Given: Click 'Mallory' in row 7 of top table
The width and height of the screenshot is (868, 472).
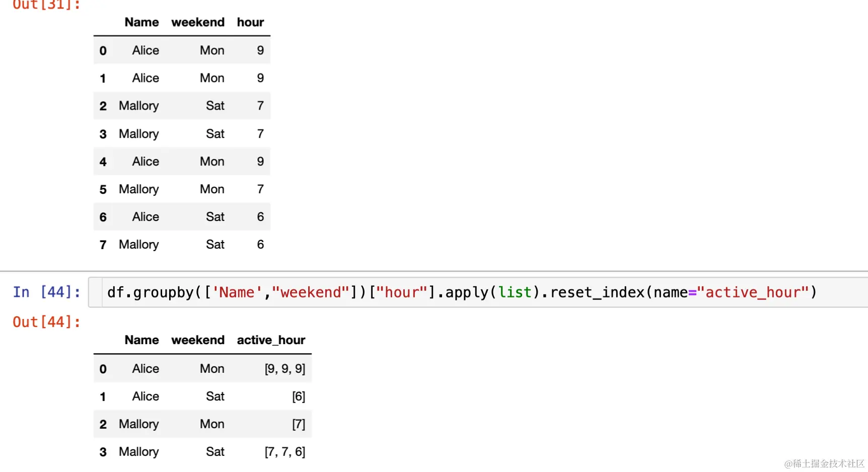Looking at the screenshot, I should [139, 245].
